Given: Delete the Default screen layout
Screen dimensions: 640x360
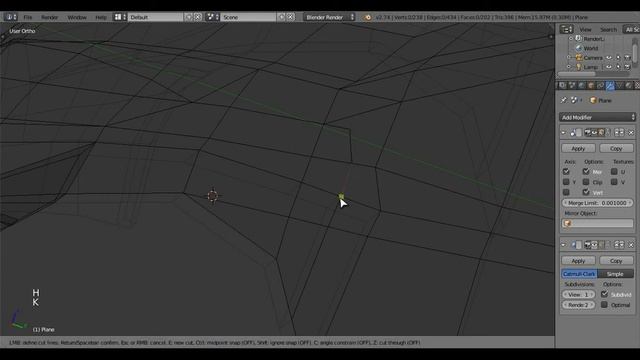Looking at the screenshot, I should click(198, 17).
